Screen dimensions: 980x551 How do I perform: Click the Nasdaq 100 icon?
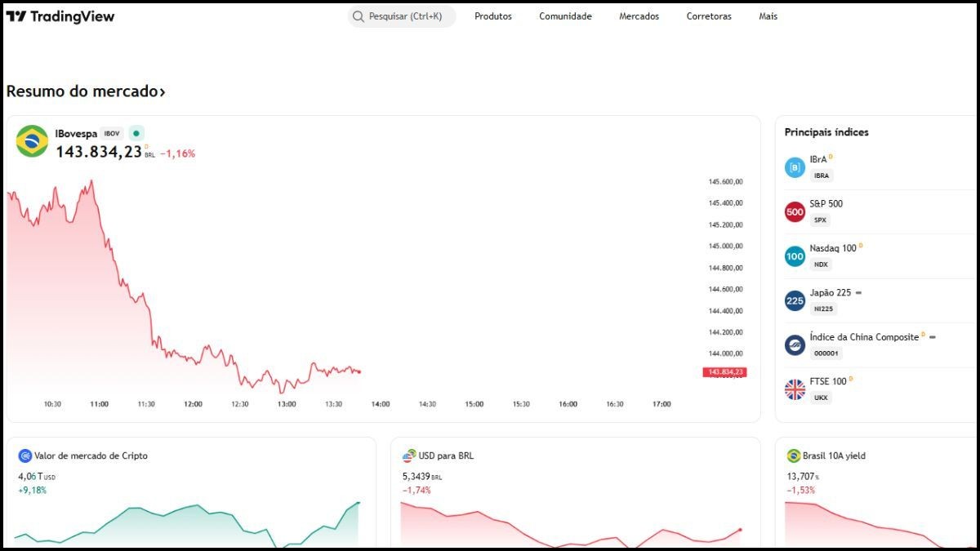click(795, 256)
